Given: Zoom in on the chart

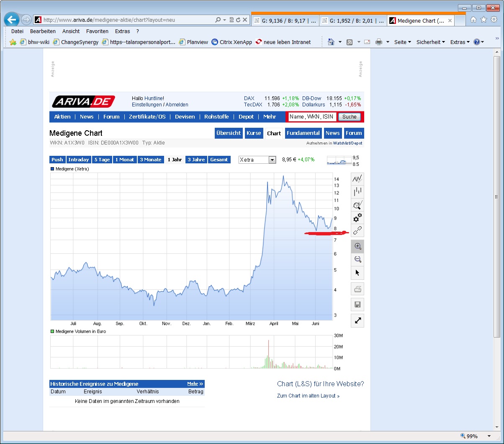Looking at the screenshot, I should 357,246.
